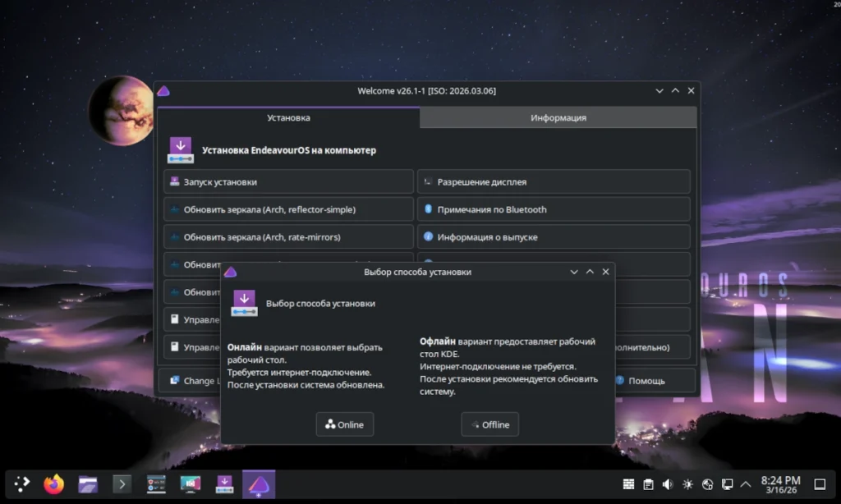Minimize the Выбор способа установки dialog
841x504 pixels.
point(574,272)
